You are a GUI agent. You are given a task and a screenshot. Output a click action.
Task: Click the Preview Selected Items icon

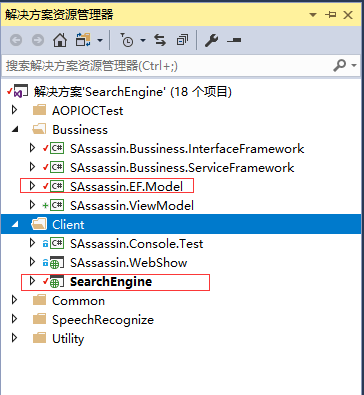[234, 40]
